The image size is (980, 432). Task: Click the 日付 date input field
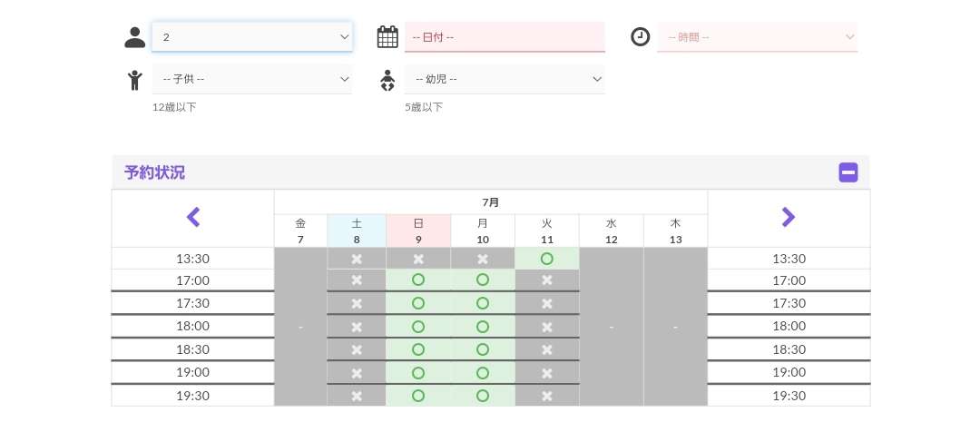[x=505, y=37]
